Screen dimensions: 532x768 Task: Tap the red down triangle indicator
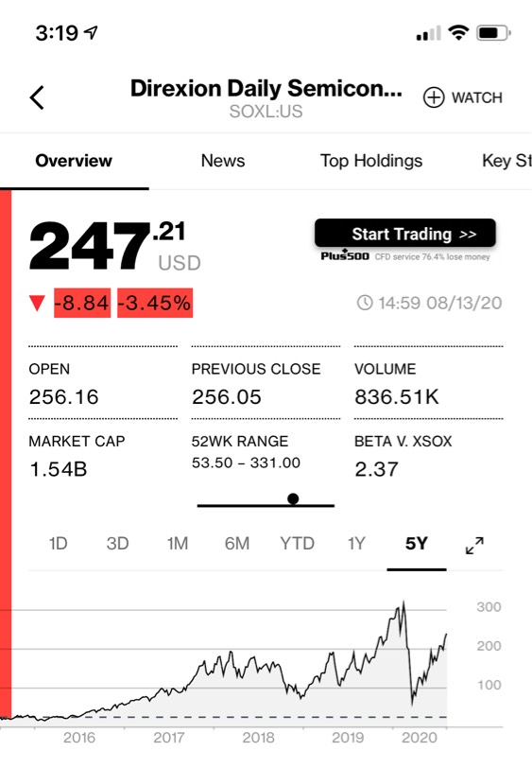pos(37,303)
